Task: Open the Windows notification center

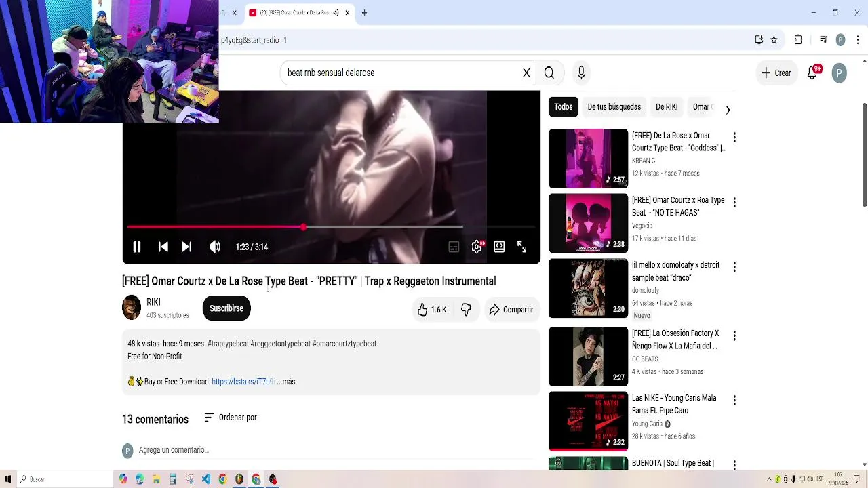Action: pyautogui.click(x=856, y=479)
